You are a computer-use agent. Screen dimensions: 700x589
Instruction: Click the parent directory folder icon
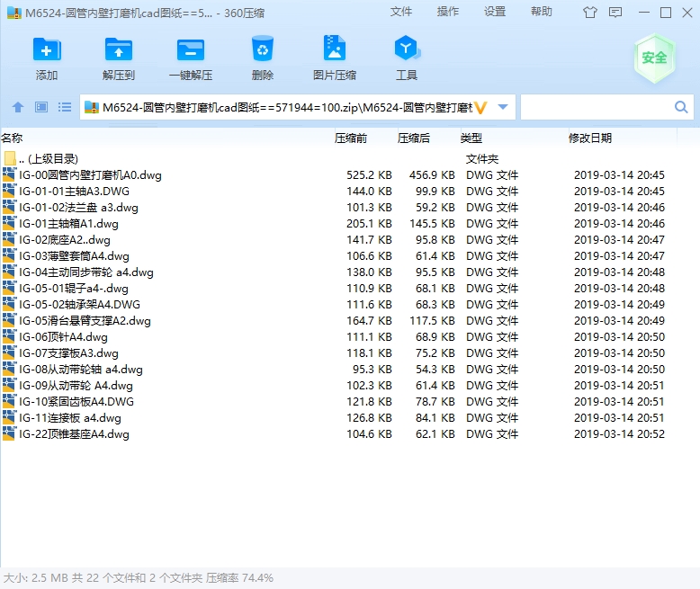[x=10, y=158]
